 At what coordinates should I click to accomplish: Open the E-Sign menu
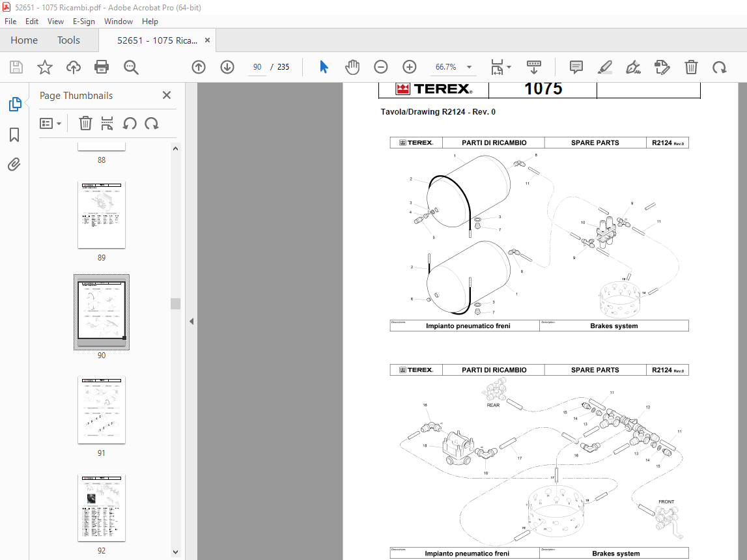point(84,21)
